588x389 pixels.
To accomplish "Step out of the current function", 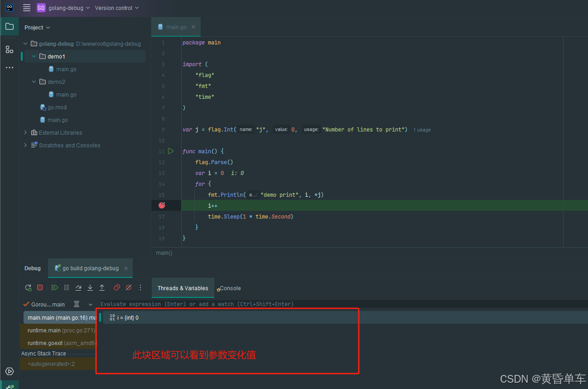I will (x=102, y=287).
